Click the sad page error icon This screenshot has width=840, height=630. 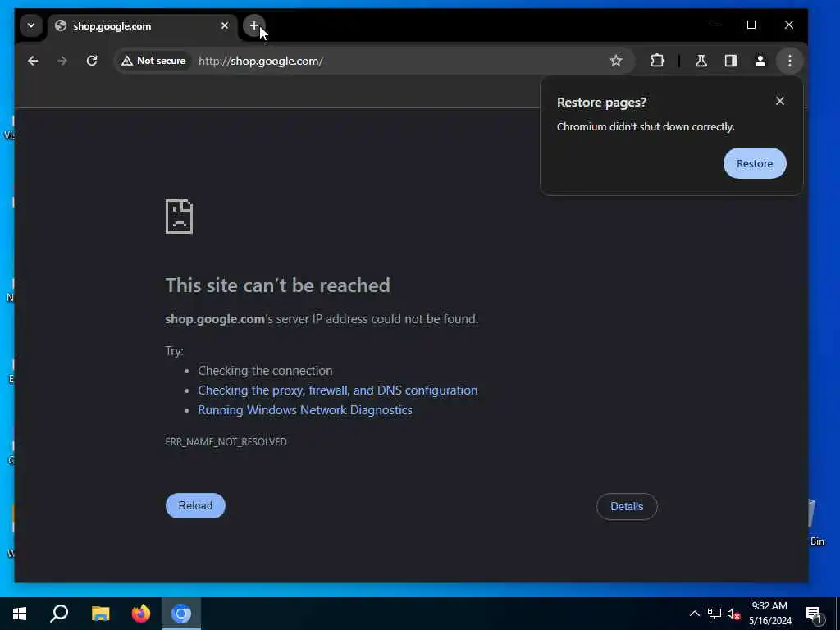coord(179,217)
